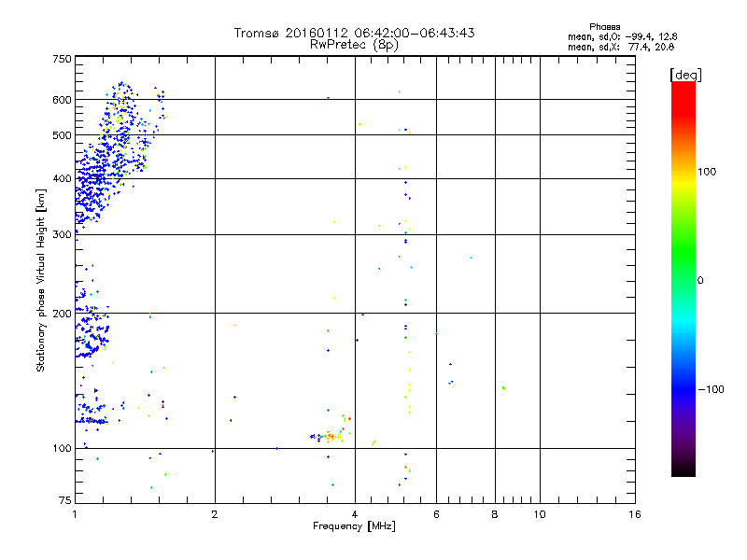Screen dimensions: 747x560
Task: Select the mean, sd,O: -99.4, 12.8 line
Action: [622, 37]
